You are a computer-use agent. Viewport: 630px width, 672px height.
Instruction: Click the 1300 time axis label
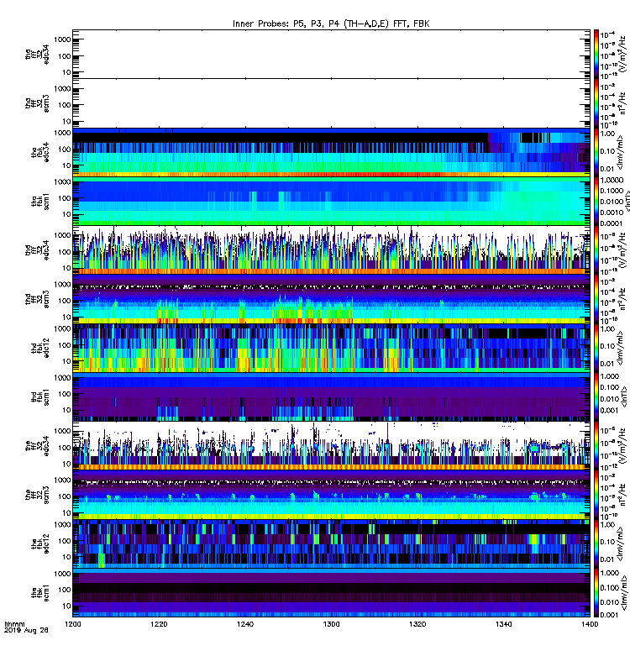331,624
